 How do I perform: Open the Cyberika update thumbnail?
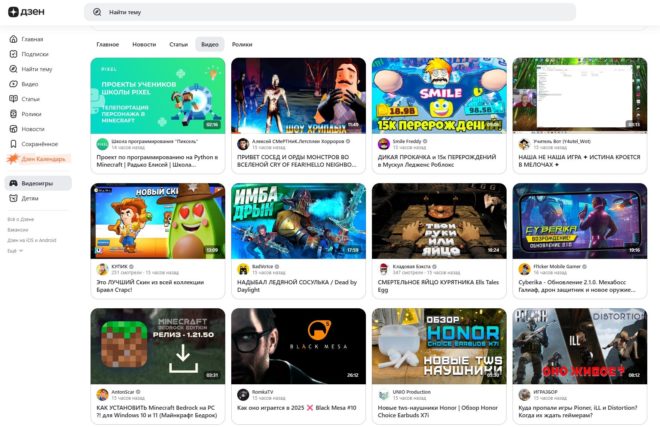580,221
